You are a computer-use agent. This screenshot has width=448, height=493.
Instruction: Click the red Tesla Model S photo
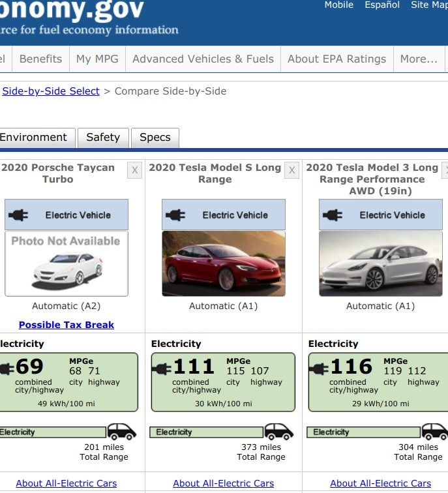click(x=224, y=264)
